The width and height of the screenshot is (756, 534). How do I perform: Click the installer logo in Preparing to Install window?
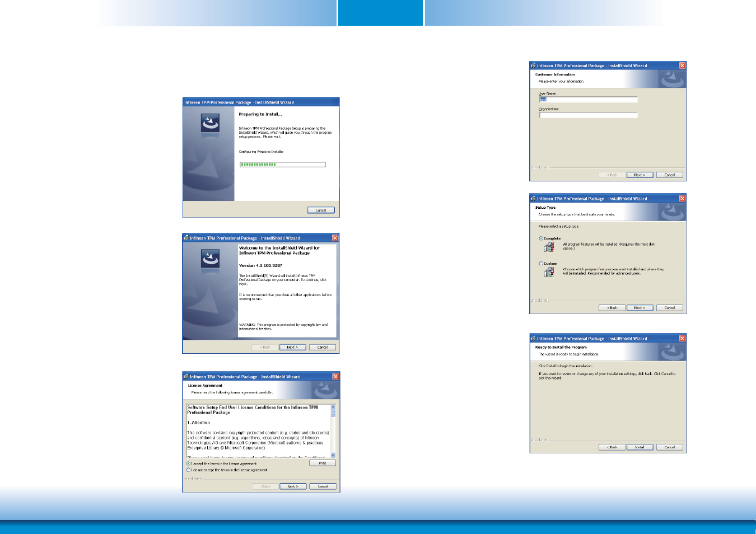(210, 123)
